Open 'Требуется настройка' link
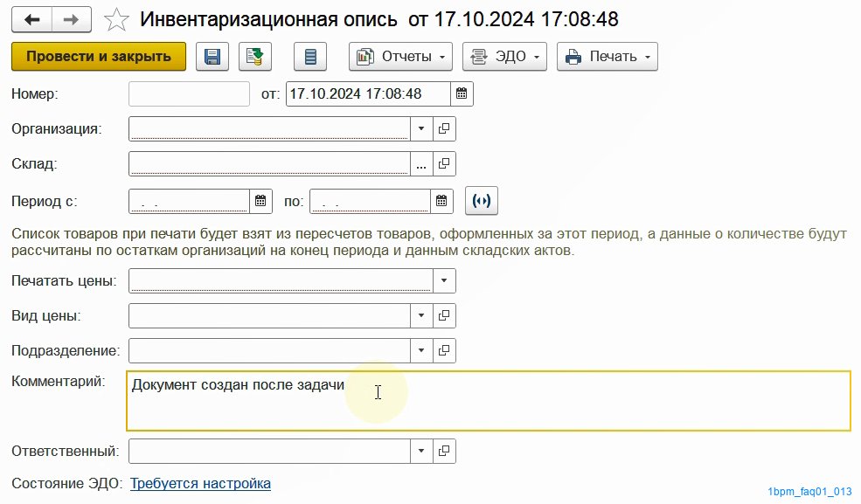 point(200,484)
